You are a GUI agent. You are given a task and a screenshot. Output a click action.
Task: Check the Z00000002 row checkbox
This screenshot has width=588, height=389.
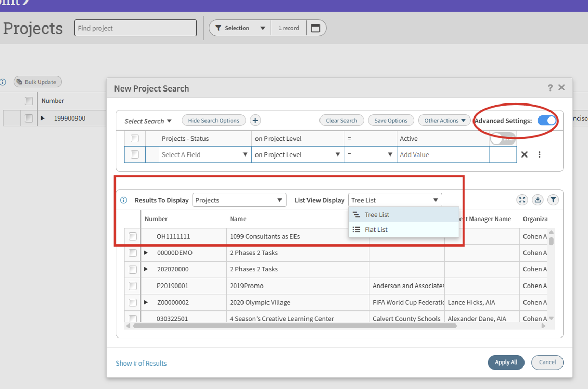pos(132,303)
